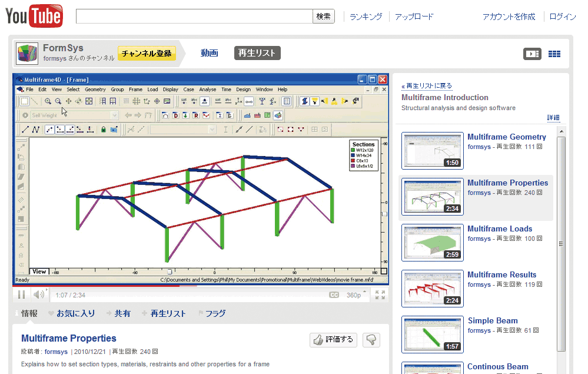Open Simple Beam video thumbnail
The height and width of the screenshot is (374, 588).
coord(433,335)
